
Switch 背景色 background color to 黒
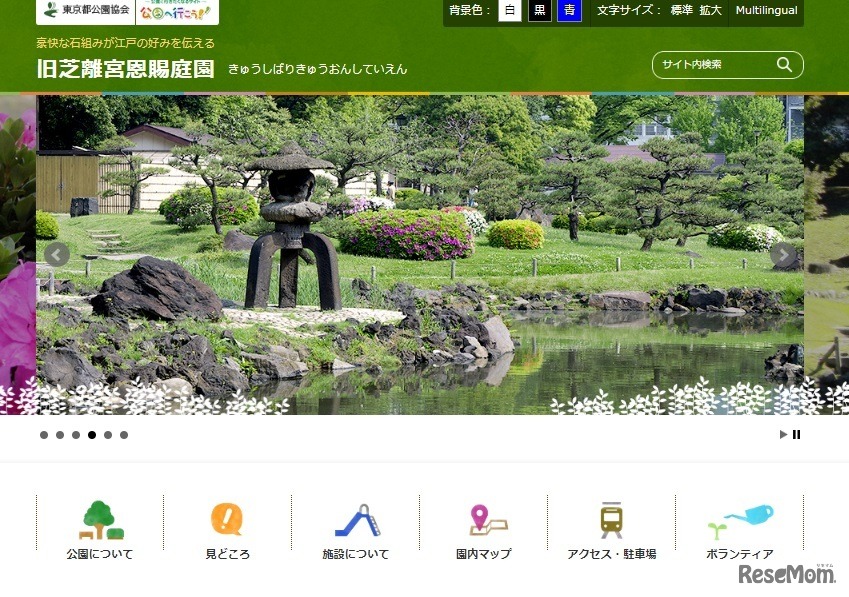pyautogui.click(x=539, y=10)
